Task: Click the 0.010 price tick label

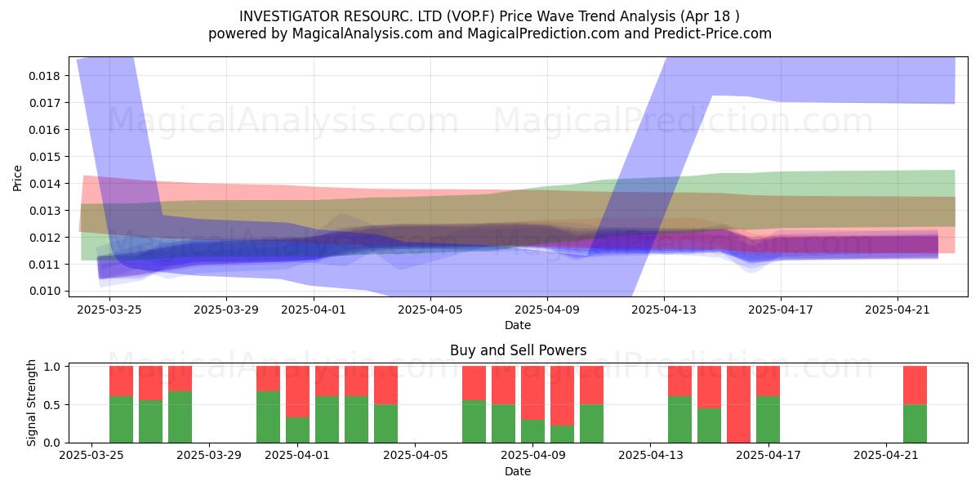Action: tap(46, 292)
